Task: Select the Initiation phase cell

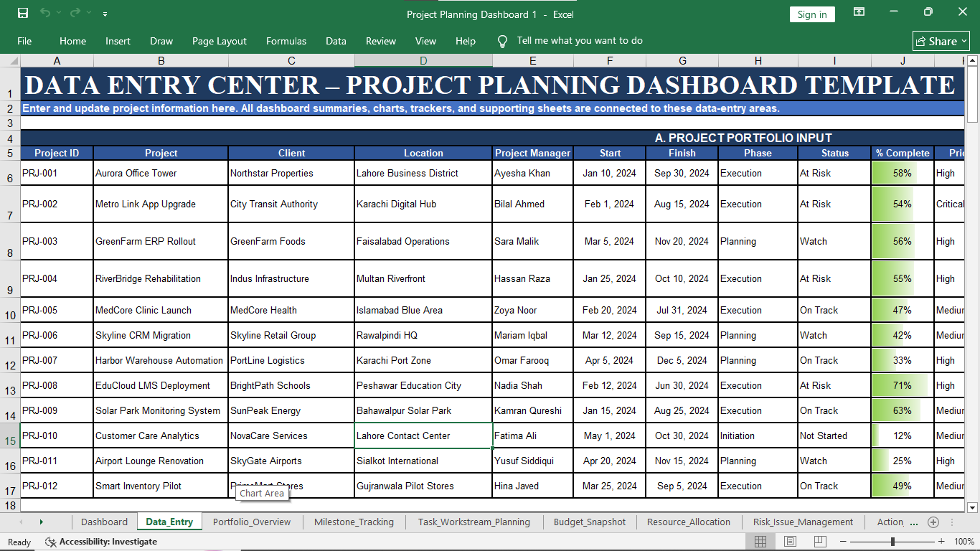Action: click(758, 435)
